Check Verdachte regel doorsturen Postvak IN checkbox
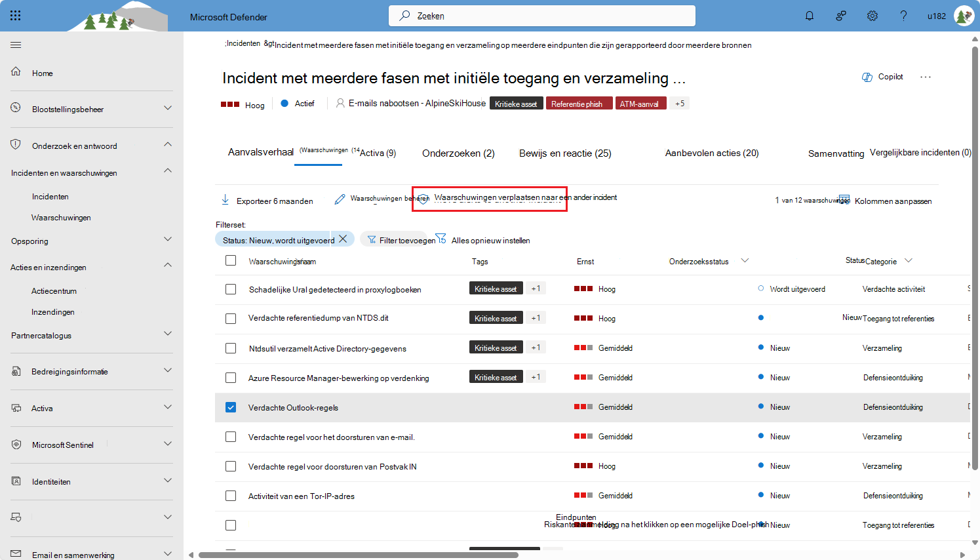This screenshot has width=980, height=560. (x=231, y=466)
